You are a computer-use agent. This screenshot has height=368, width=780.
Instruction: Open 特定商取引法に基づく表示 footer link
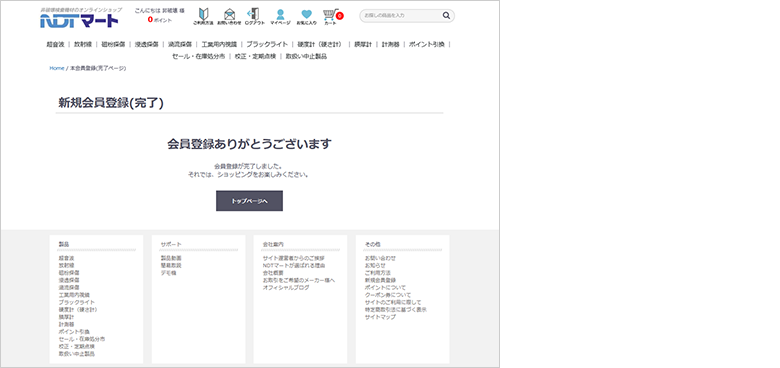(396, 310)
